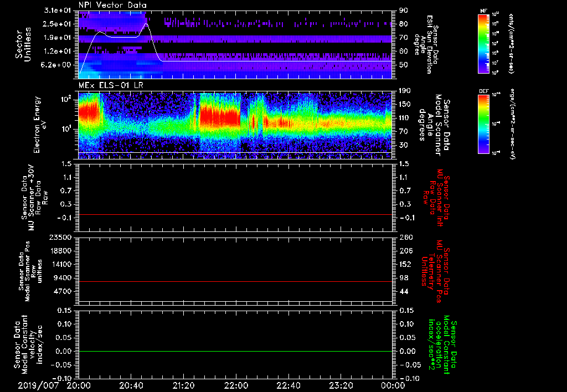The height and width of the screenshot is (392, 567).
Task: Click the red line in MU Scanner +30V panel
Action: pyautogui.click(x=235, y=215)
